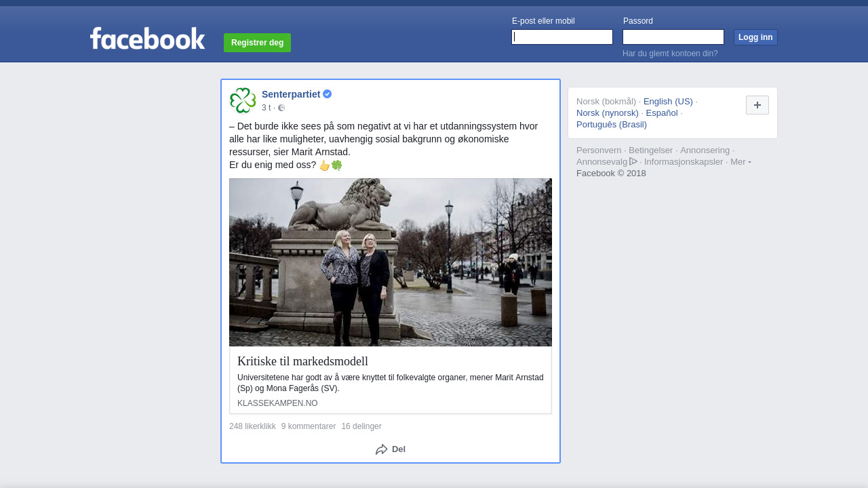868x488 pixels.
Task: Focus the Passord input field
Action: point(673,37)
